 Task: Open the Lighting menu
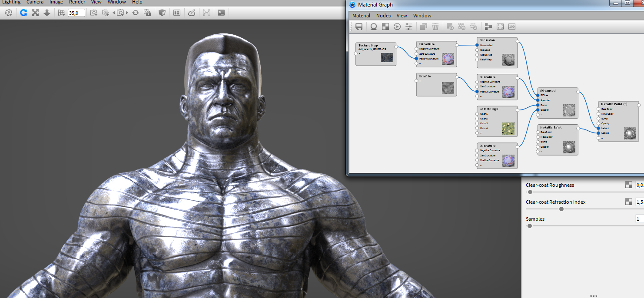click(11, 2)
